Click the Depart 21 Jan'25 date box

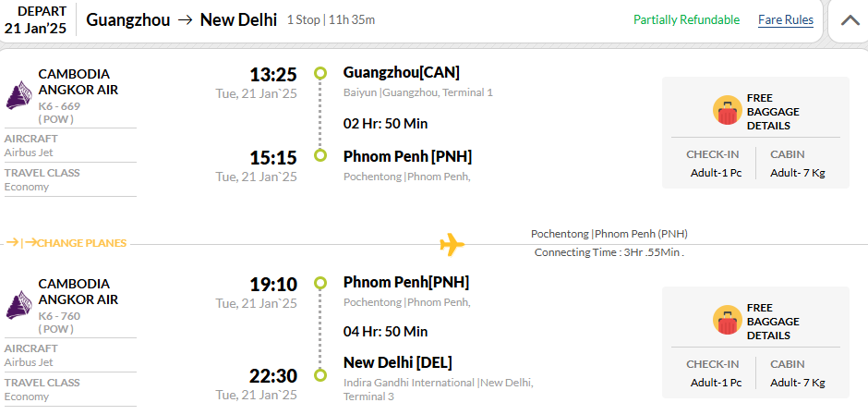[36, 20]
